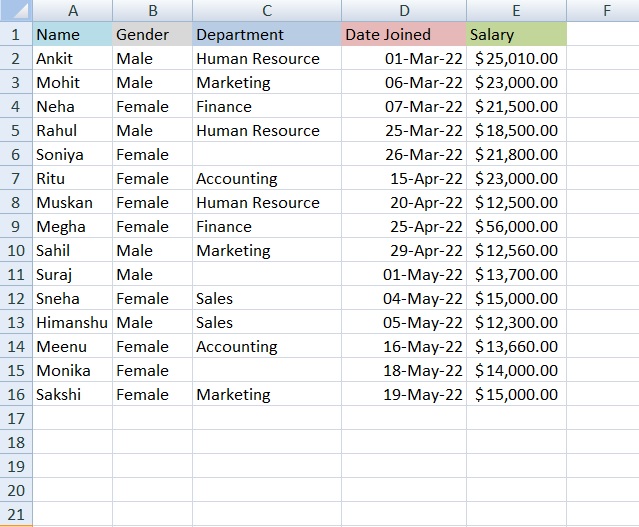This screenshot has height=527, width=639.
Task: Click the empty Department cell for Soniya
Action: point(266,155)
